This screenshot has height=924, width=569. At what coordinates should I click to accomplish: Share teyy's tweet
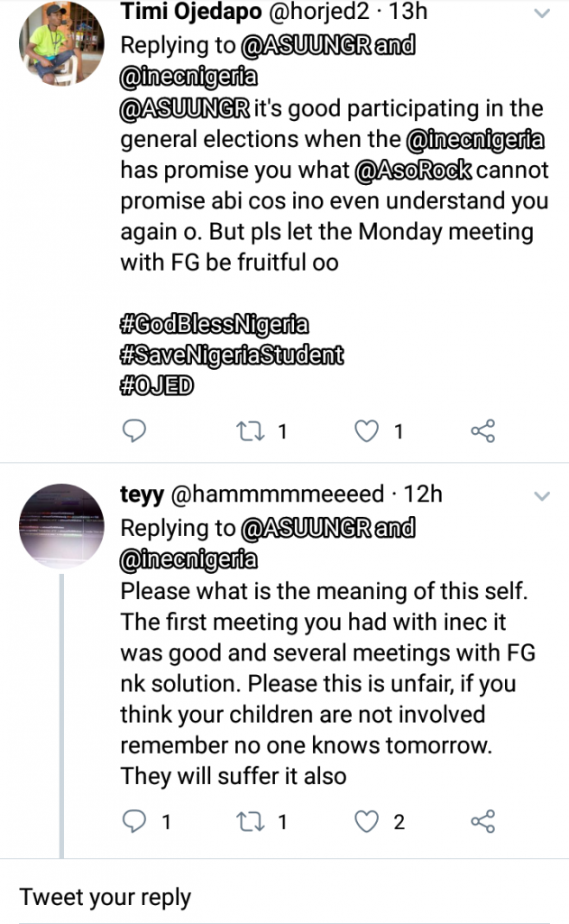click(483, 820)
